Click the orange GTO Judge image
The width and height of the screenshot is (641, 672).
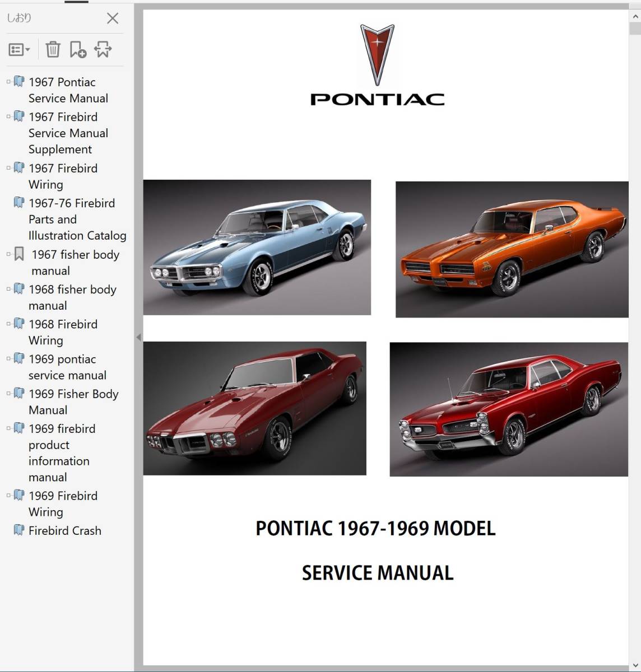[512, 249]
